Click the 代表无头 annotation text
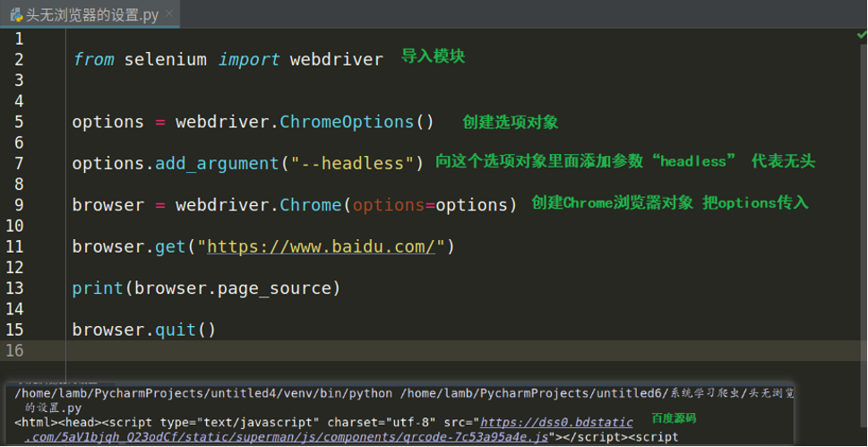868x447 pixels. (x=783, y=161)
